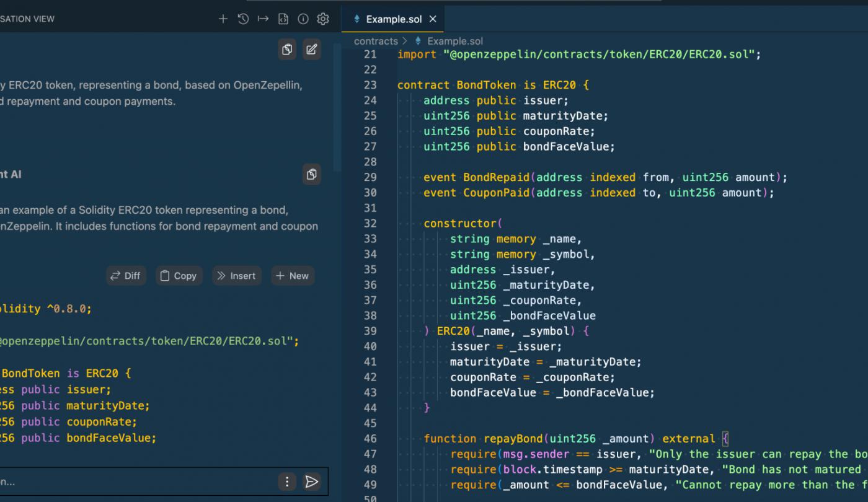The width and height of the screenshot is (868, 502).
Task: Show Diff for the code snippet
Action: pyautogui.click(x=126, y=276)
